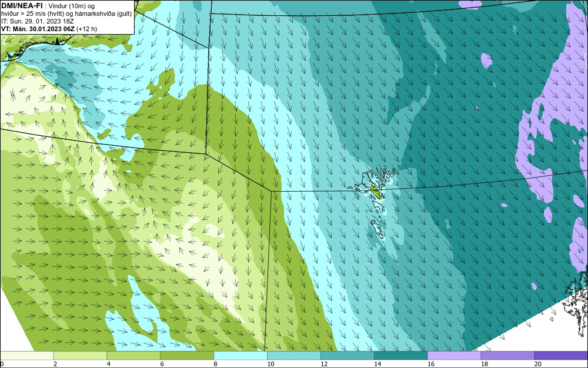Image resolution: width=588 pixels, height=368 pixels.
Task: Click the 18–20 m/s medium purple swatch
Action: pos(508,355)
